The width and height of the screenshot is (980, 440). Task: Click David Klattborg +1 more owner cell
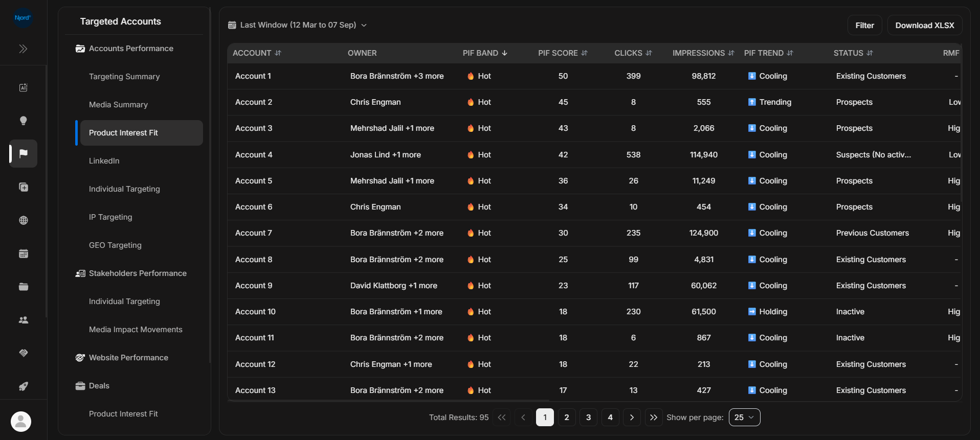pyautogui.click(x=393, y=286)
